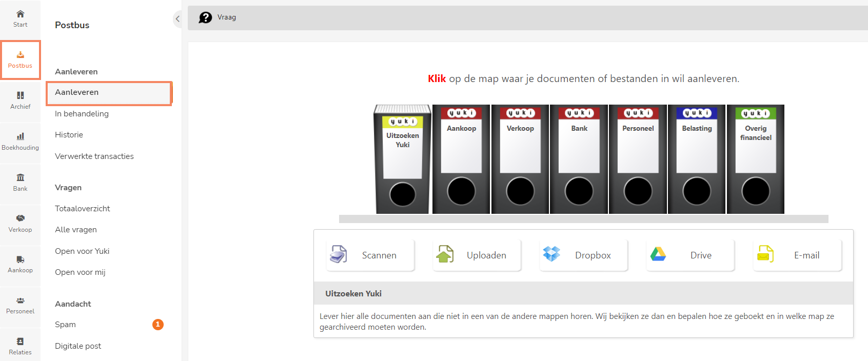Viewport: 868px width, 361px height.
Task: Open Alle vragen in the menu
Action: click(x=76, y=230)
